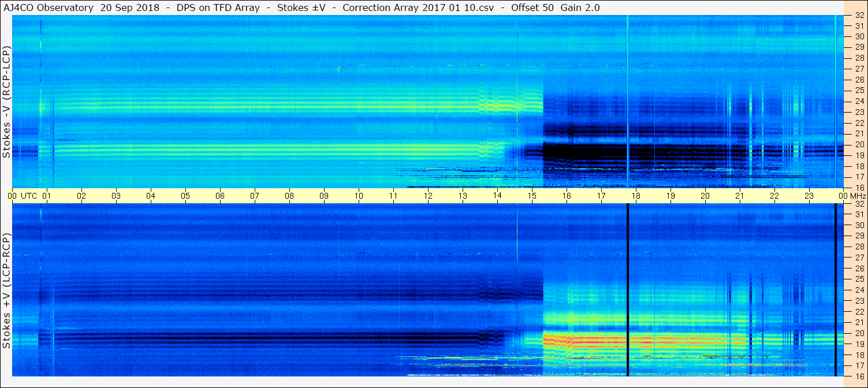868x388 pixels.
Task: Select the 04 hour marker on time axis
Action: pos(151,196)
